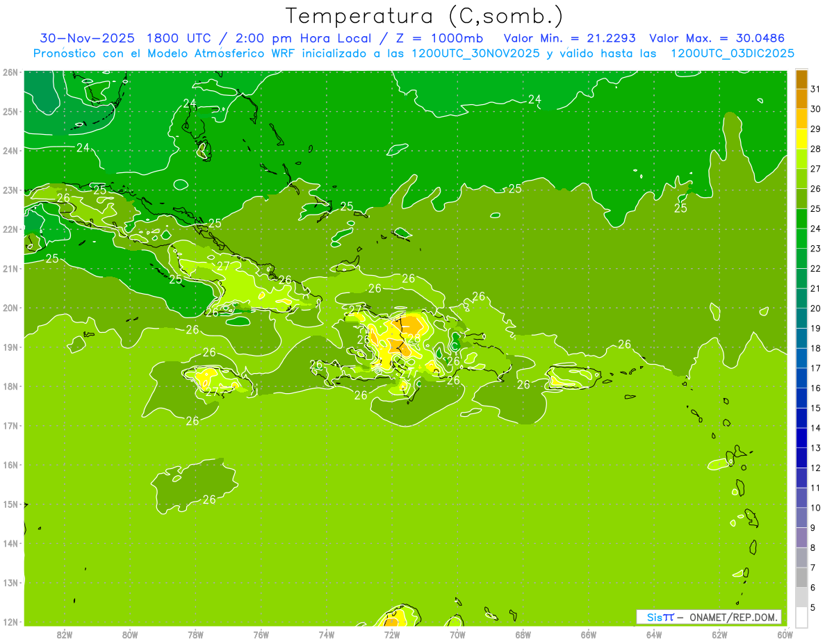Click the "12N" latitude axis label

pyautogui.click(x=10, y=622)
